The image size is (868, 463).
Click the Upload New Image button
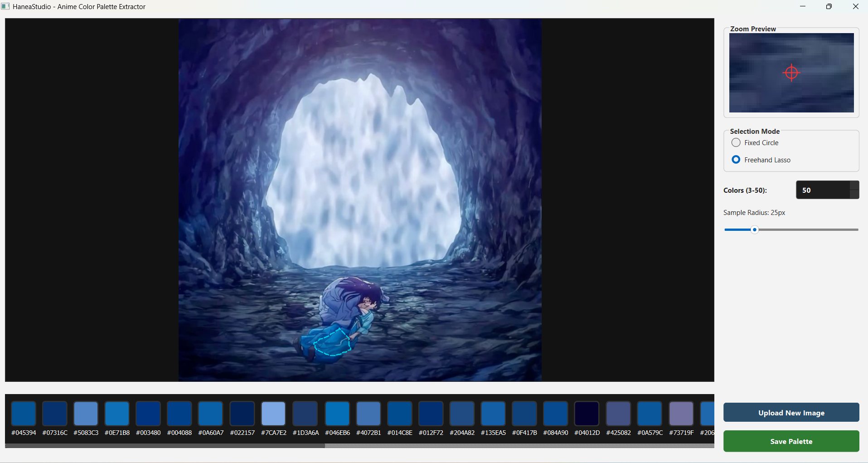tap(791, 413)
